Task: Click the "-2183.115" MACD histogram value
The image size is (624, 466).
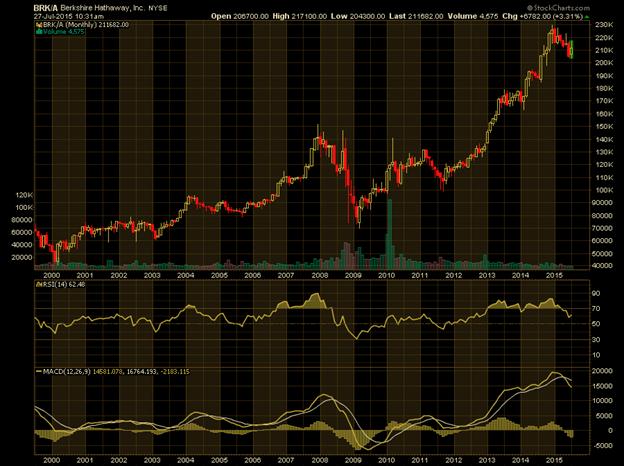Action: [x=175, y=372]
